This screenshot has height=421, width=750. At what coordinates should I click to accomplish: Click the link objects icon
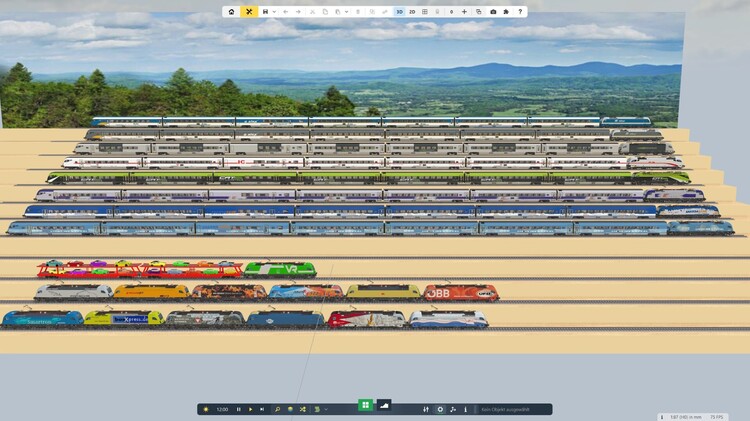point(385,11)
